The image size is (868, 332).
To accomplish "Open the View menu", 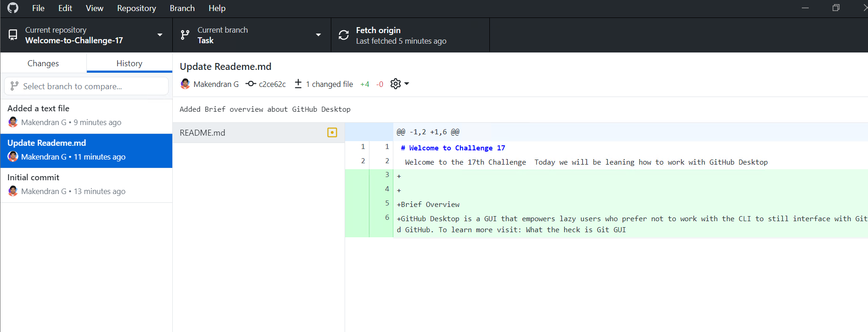I will 95,8.
